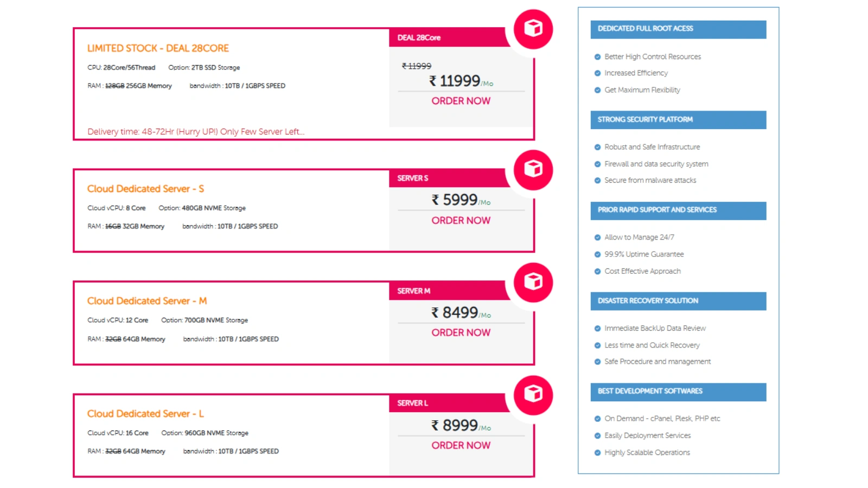Order Now for the ₹8999 Server L
Screen dimensions: 868x488
461,445
